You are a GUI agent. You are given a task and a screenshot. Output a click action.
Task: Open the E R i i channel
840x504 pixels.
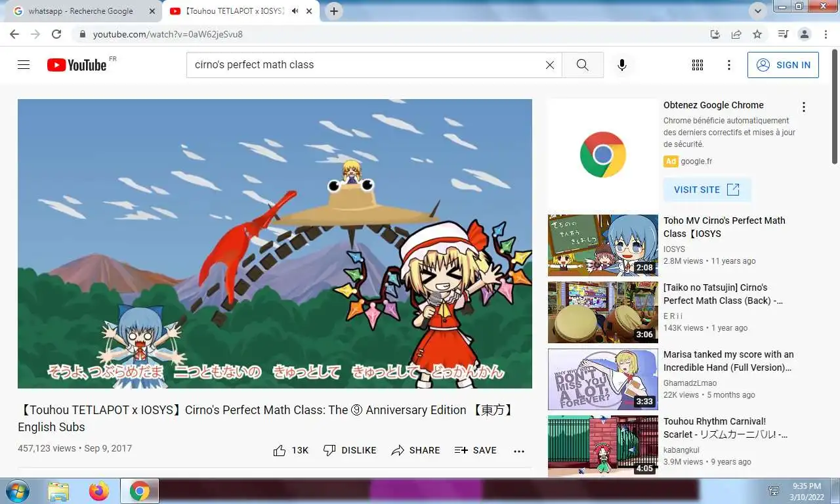click(673, 316)
